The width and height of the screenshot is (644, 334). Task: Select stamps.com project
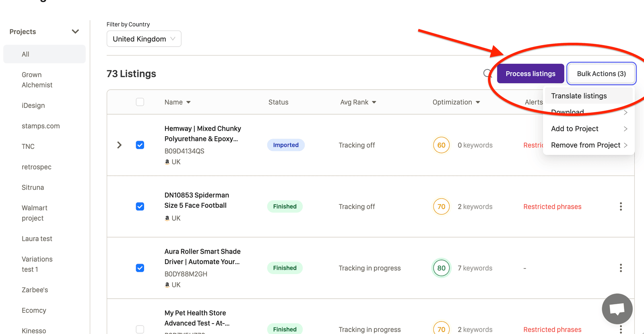[41, 126]
